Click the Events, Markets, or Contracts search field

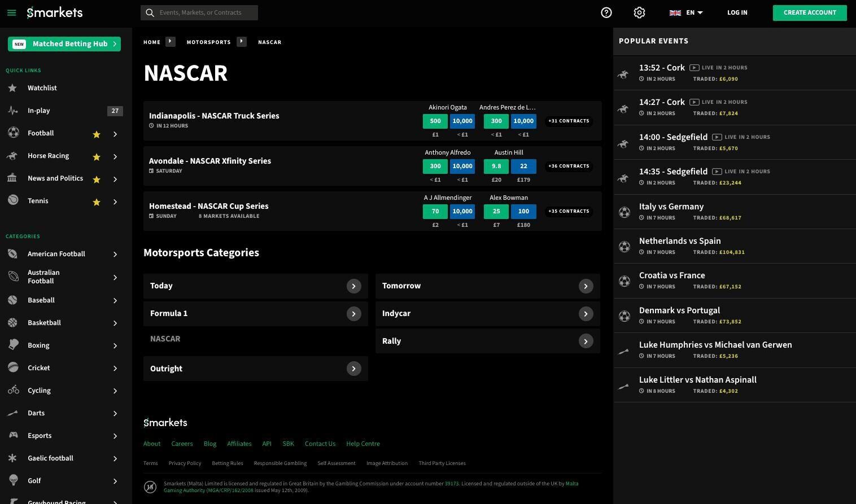[199, 12]
